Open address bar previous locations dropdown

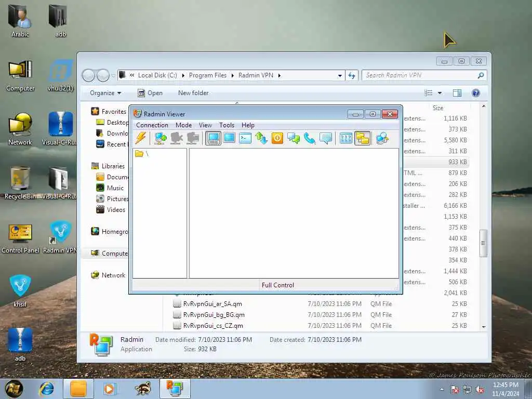coord(340,76)
